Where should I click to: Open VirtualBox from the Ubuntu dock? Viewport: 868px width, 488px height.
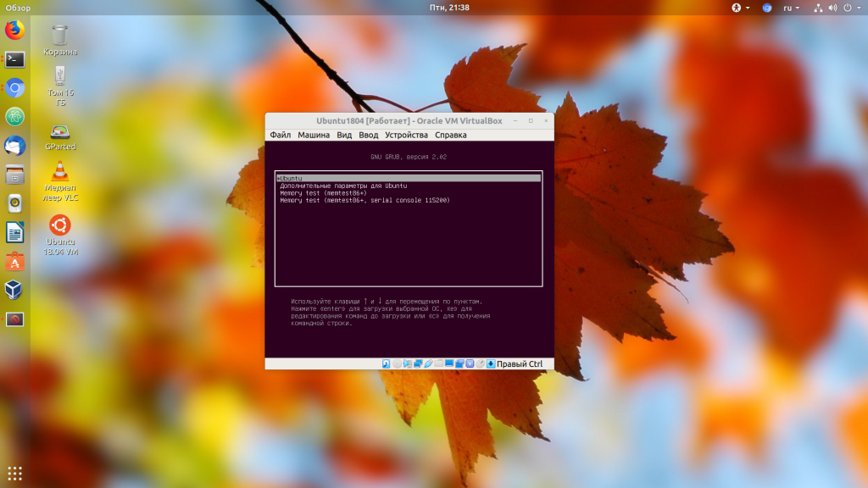[14, 291]
